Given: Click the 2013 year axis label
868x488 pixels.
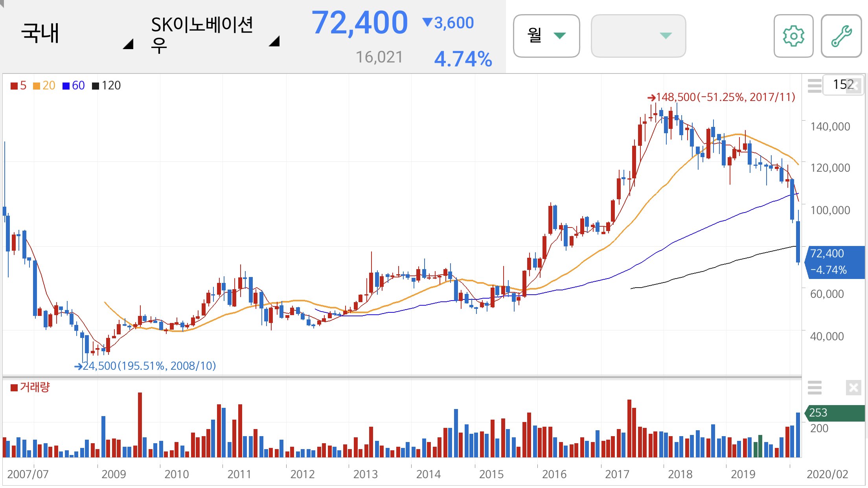Looking at the screenshot, I should 365,474.
